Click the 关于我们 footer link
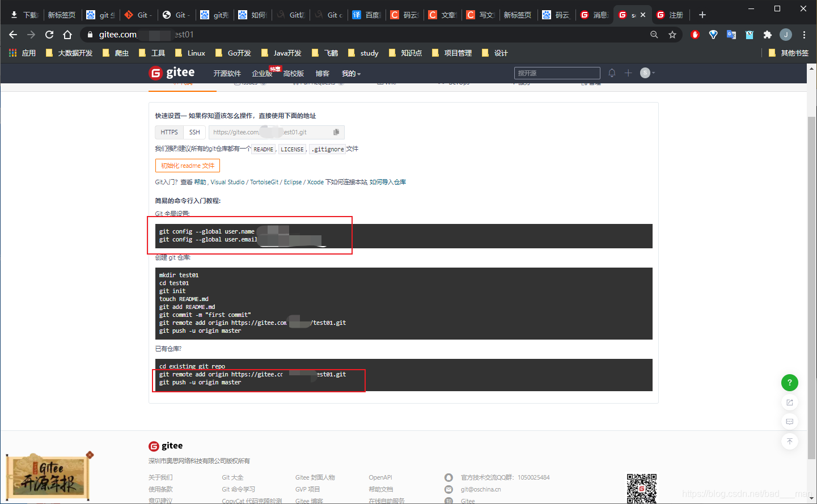The image size is (817, 504). pyautogui.click(x=160, y=477)
